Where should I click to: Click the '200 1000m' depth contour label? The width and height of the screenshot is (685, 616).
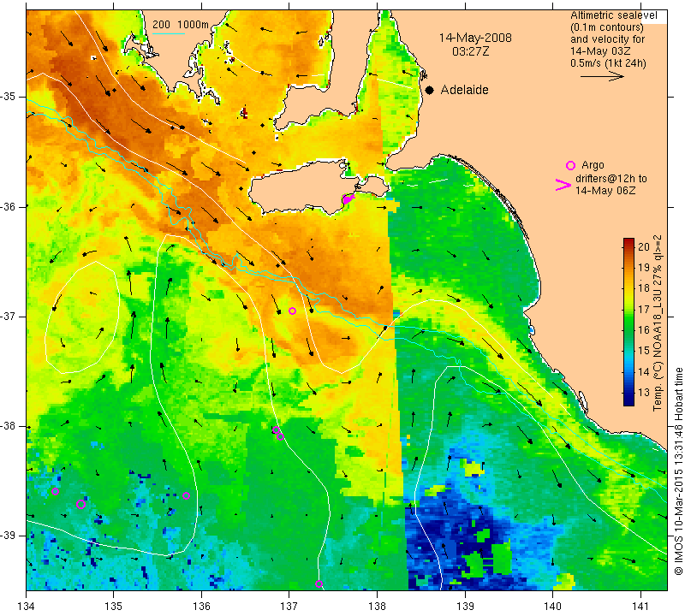pyautogui.click(x=181, y=25)
